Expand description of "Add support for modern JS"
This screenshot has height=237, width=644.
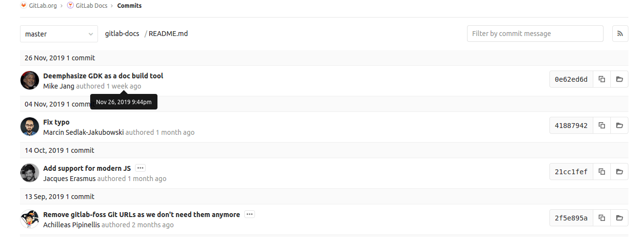[140, 168]
